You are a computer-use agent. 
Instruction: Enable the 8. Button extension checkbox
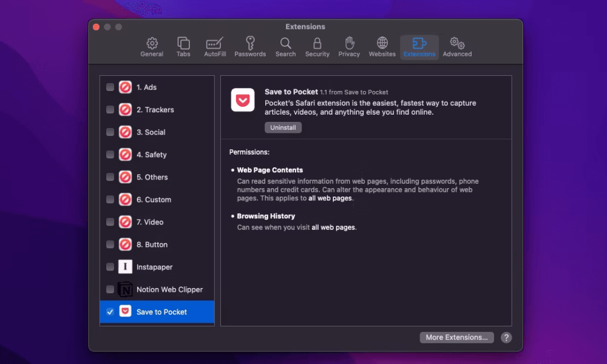click(x=110, y=244)
